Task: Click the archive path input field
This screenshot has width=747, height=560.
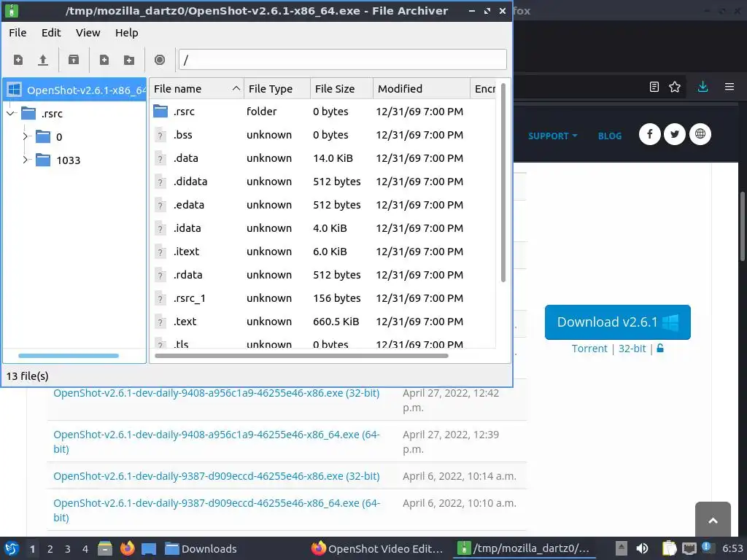Action: pos(343,60)
